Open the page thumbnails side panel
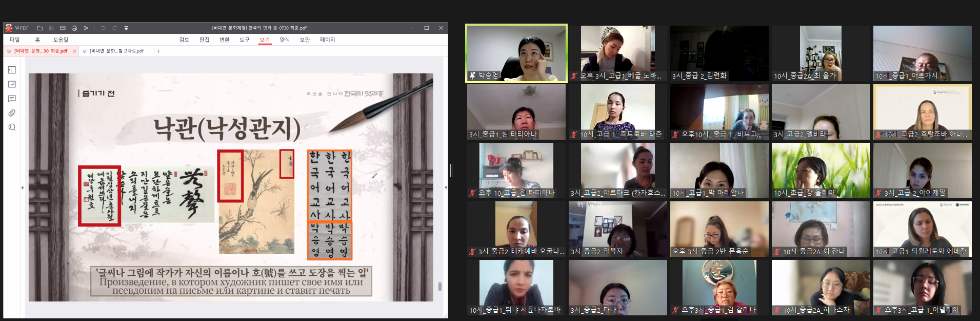The height and width of the screenshot is (321, 980). coord(12,70)
